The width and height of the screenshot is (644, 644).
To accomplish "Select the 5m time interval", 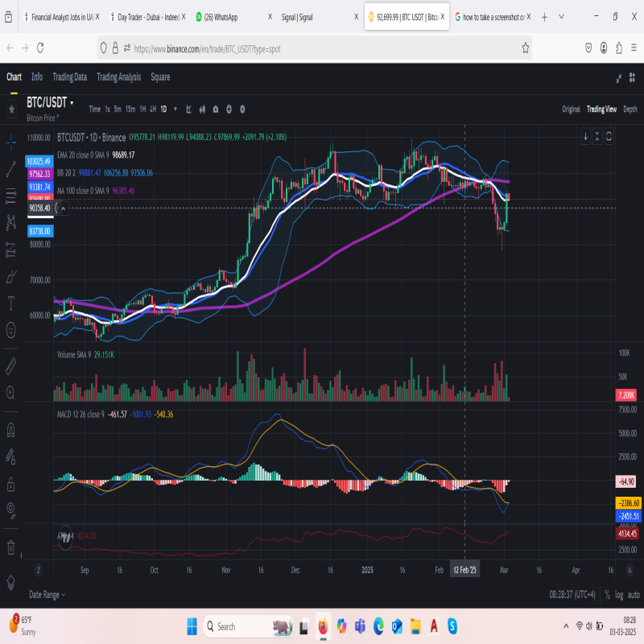I will (x=118, y=109).
